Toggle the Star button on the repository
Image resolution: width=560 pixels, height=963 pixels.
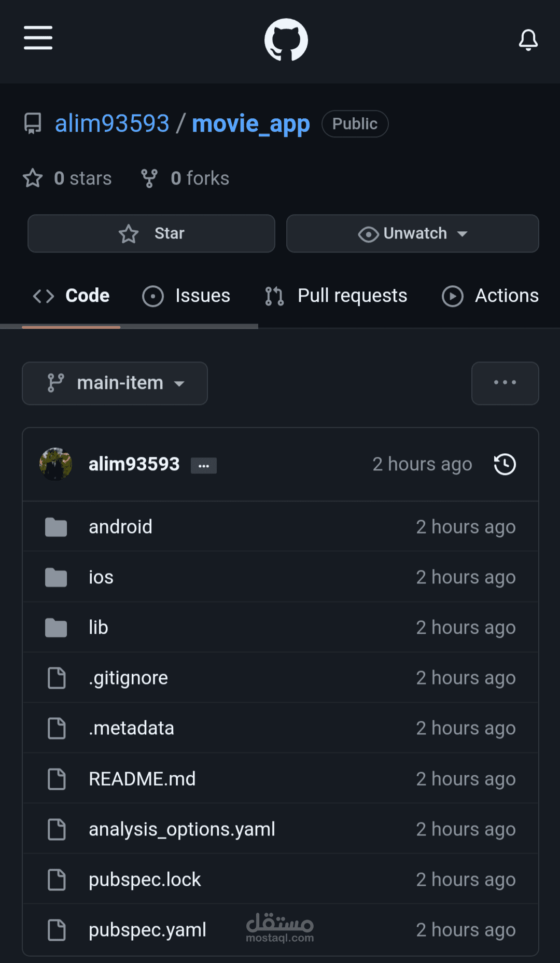pyautogui.click(x=151, y=233)
